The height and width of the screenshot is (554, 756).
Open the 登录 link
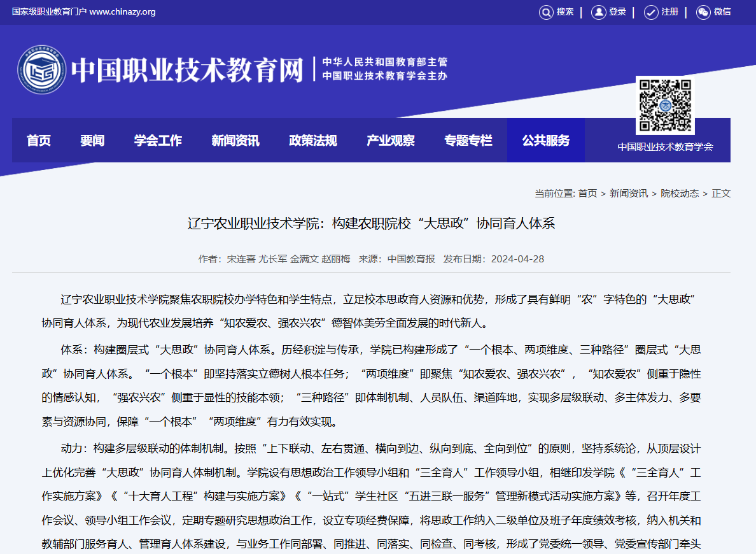coord(618,11)
